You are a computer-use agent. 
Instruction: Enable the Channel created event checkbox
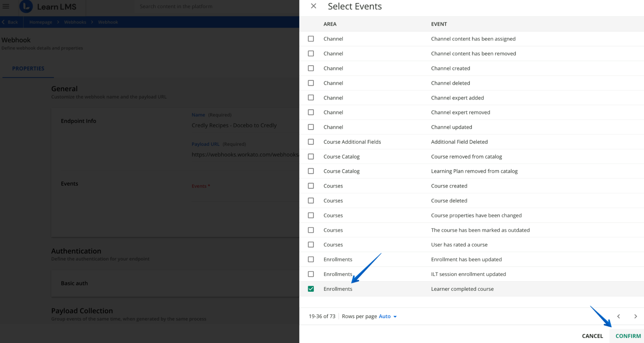[x=311, y=68]
